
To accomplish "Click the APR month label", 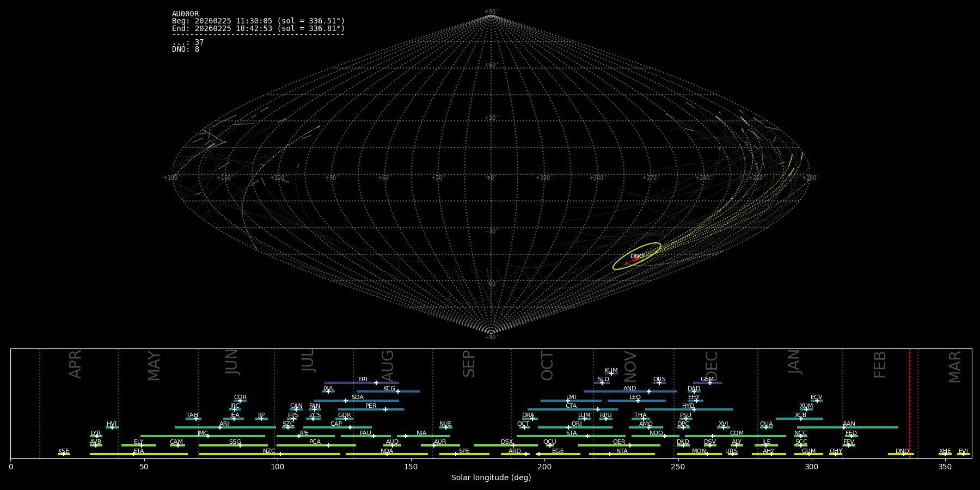I will click(x=75, y=364).
